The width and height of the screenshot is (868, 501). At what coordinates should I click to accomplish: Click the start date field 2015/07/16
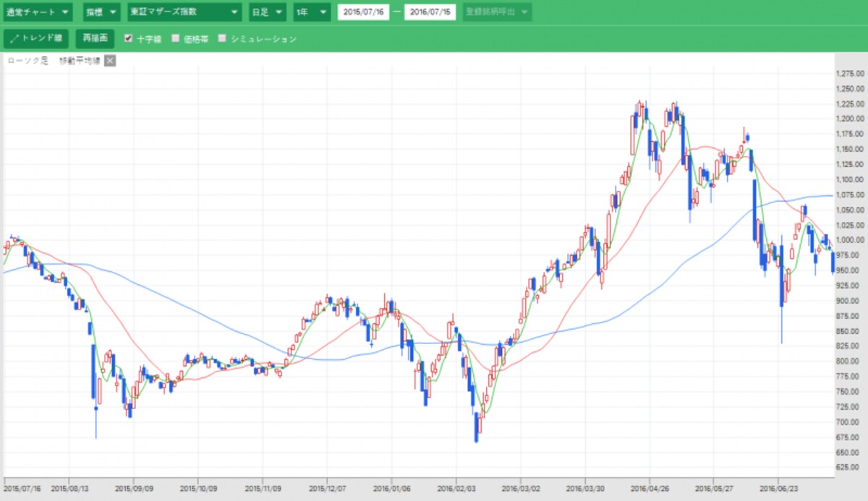[365, 12]
